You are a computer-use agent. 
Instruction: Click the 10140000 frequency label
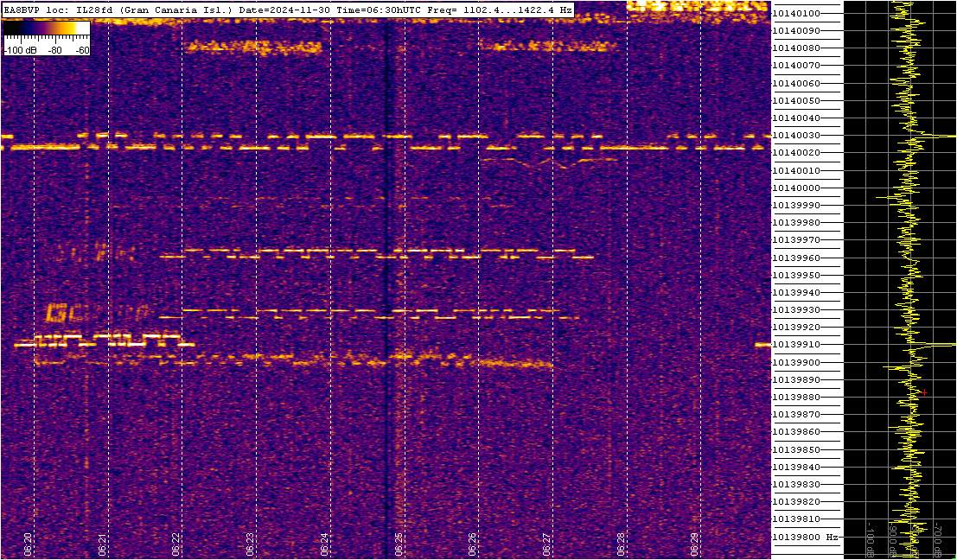[796, 188]
